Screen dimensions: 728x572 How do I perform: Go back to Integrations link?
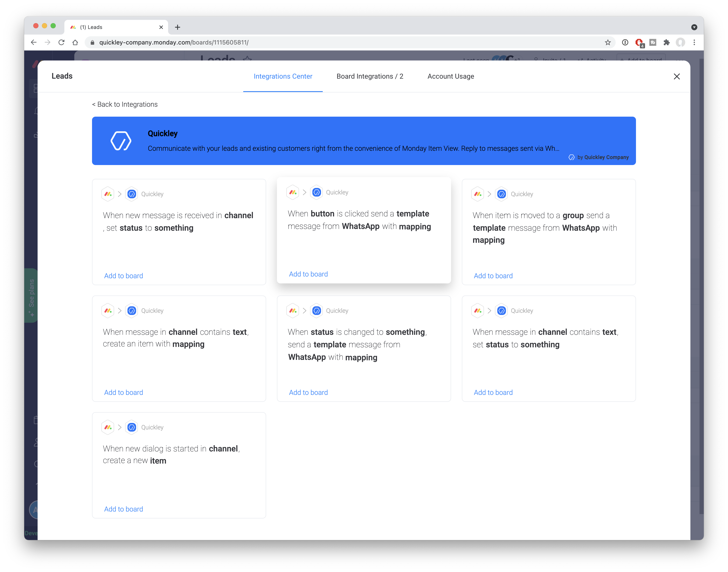point(125,105)
